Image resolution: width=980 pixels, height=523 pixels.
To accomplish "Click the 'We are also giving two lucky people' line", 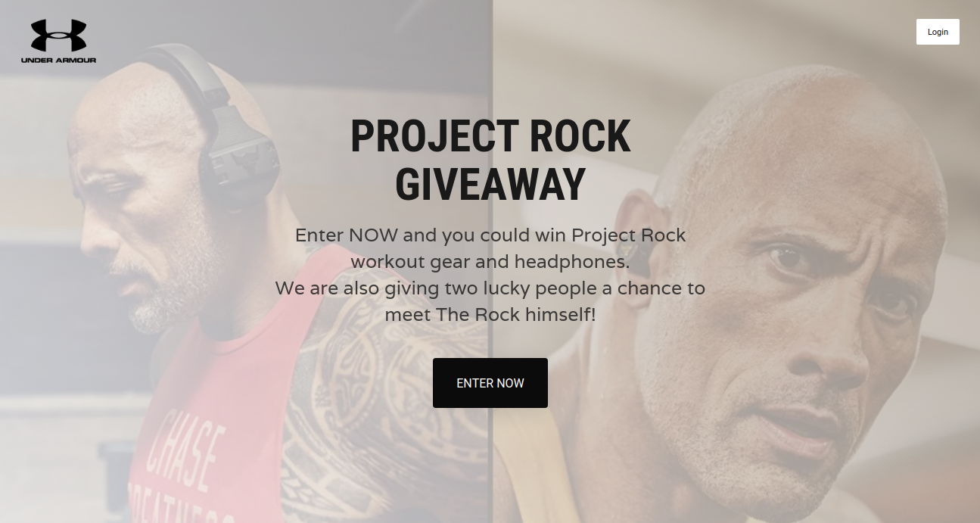I will tap(490, 288).
